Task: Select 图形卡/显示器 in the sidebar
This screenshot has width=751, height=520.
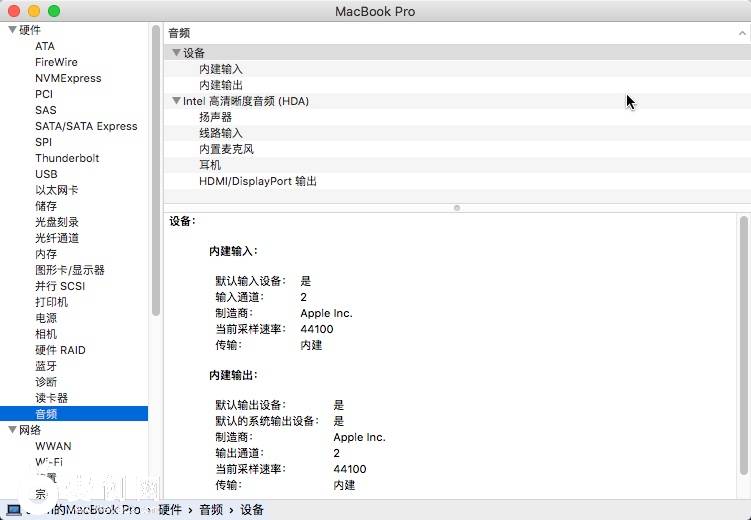Action: click(69, 270)
